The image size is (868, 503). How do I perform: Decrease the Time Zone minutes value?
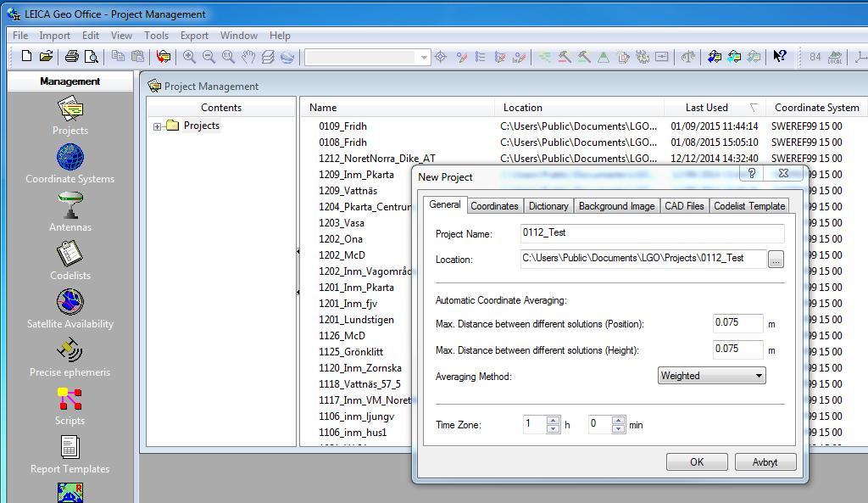point(618,428)
